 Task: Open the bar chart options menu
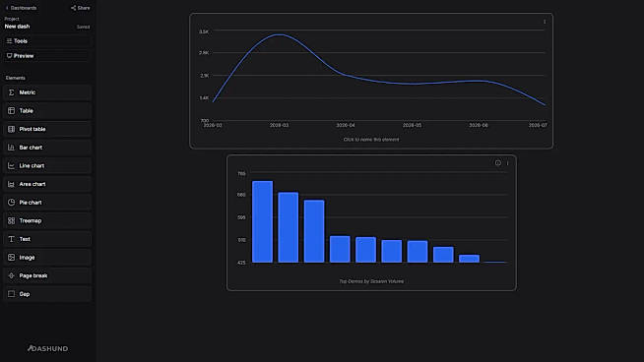(x=508, y=163)
